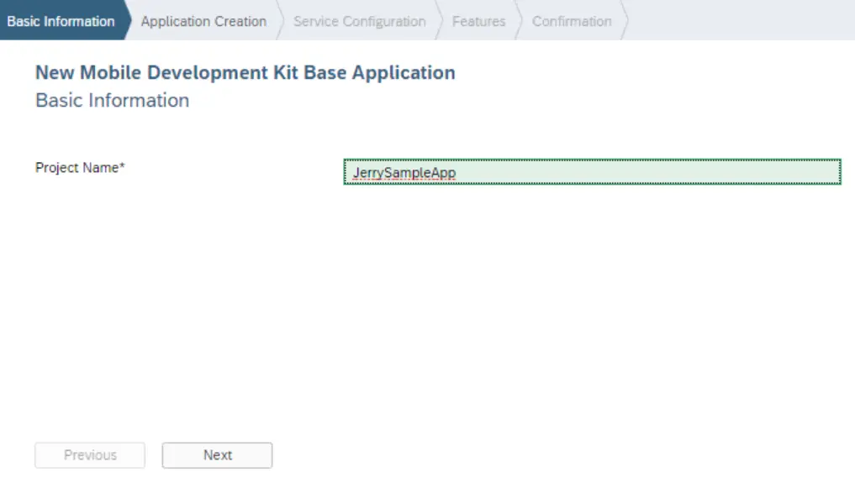Click the dark arrow tip of Basic Information step
855x504 pixels.
[128, 21]
